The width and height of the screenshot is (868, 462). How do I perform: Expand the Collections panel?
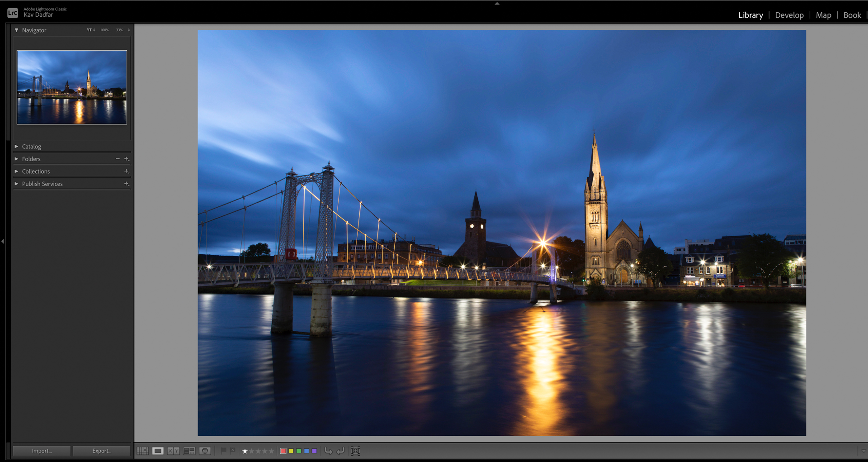16,171
